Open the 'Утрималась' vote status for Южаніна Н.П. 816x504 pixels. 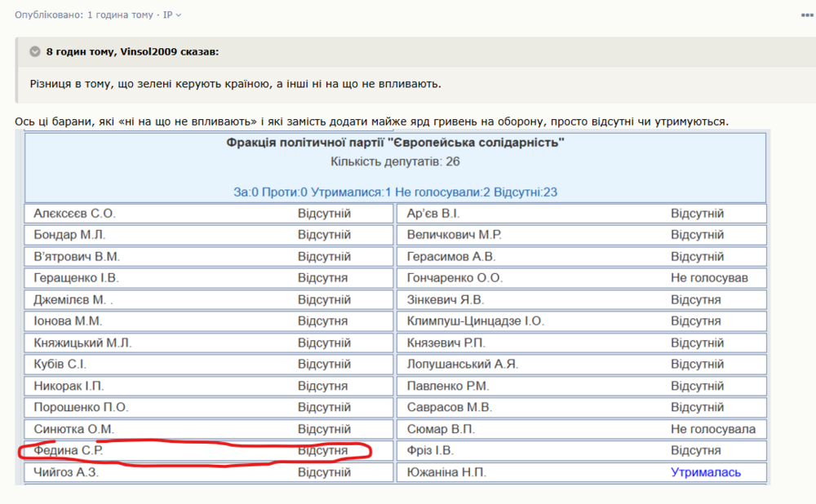click(705, 472)
